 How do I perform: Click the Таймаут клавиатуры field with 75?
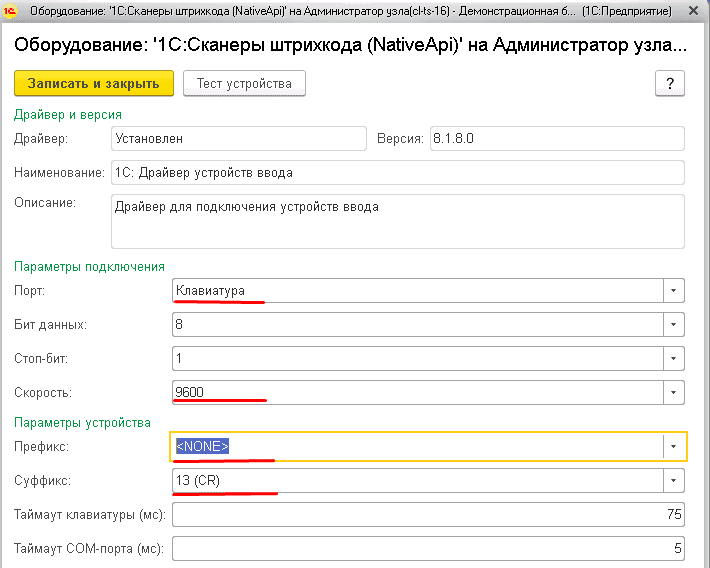coord(428,515)
